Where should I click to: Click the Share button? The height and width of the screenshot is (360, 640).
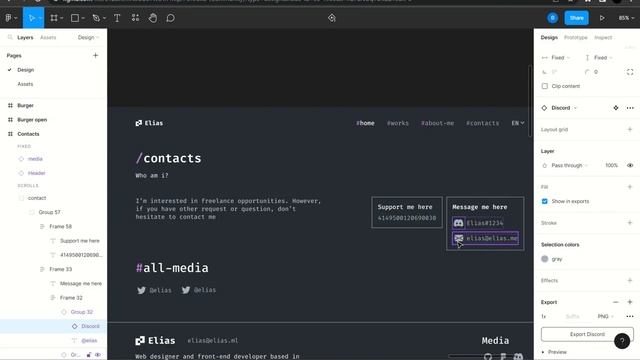(x=576, y=18)
